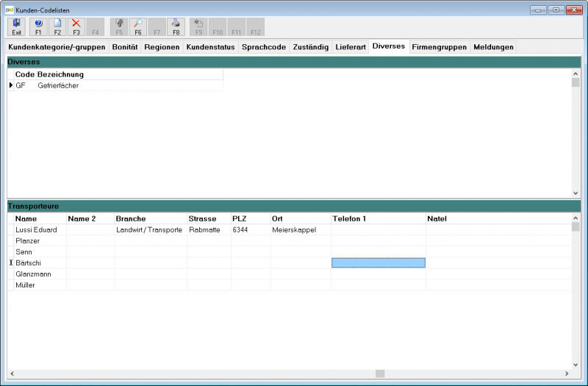Click left arrow of horizontal scrollbar

(12, 374)
